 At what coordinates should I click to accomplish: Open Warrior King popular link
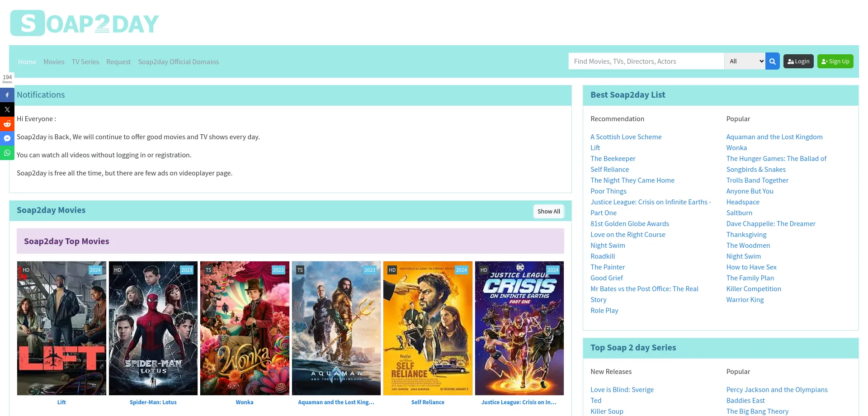[x=745, y=300]
